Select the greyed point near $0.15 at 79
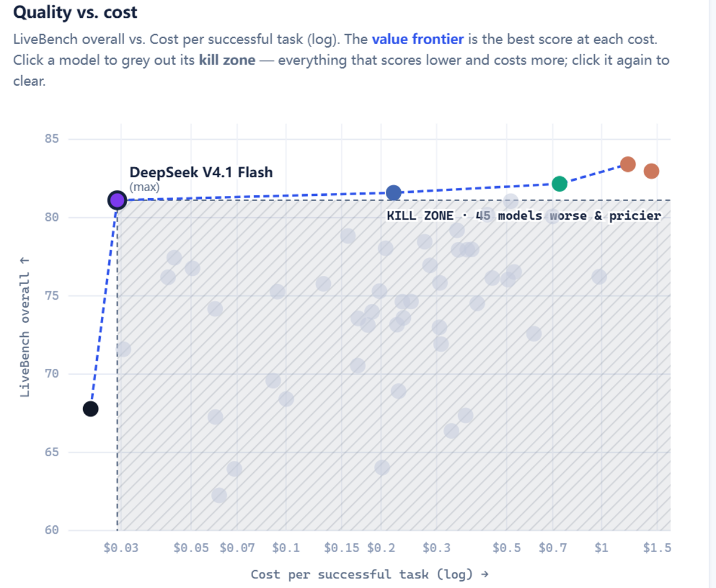Viewport: 716px width, 588px height. tap(348, 236)
